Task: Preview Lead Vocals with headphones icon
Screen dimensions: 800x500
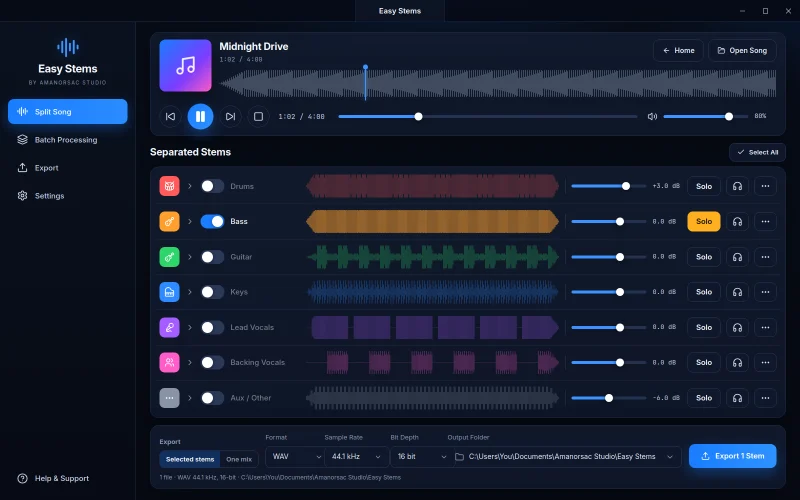Action: [x=737, y=327]
